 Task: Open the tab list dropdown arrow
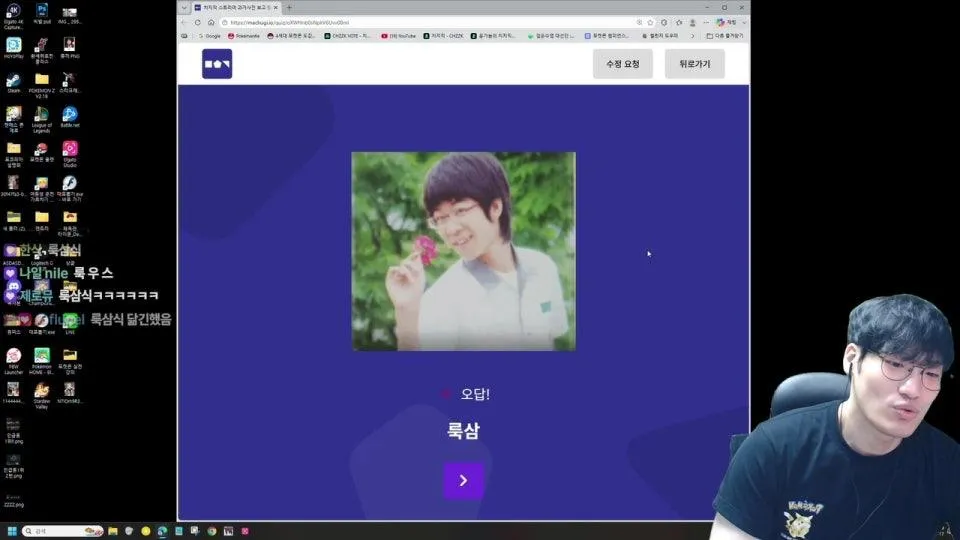click(x=184, y=7)
